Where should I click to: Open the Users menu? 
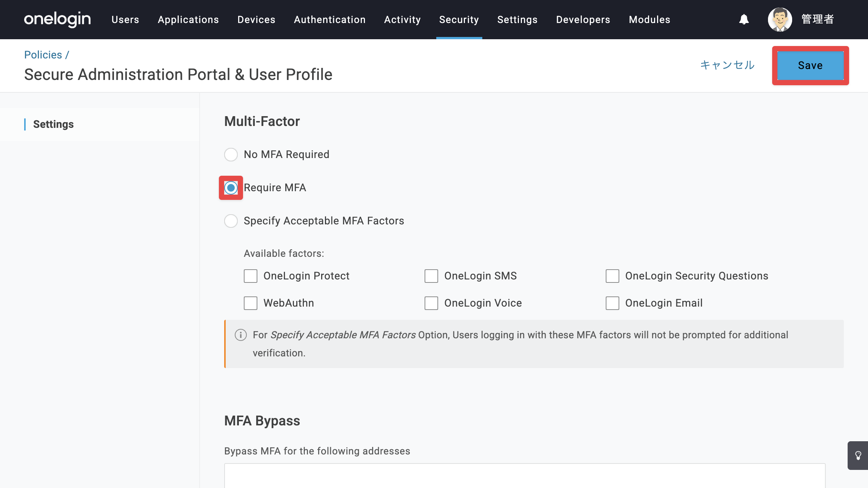(125, 20)
